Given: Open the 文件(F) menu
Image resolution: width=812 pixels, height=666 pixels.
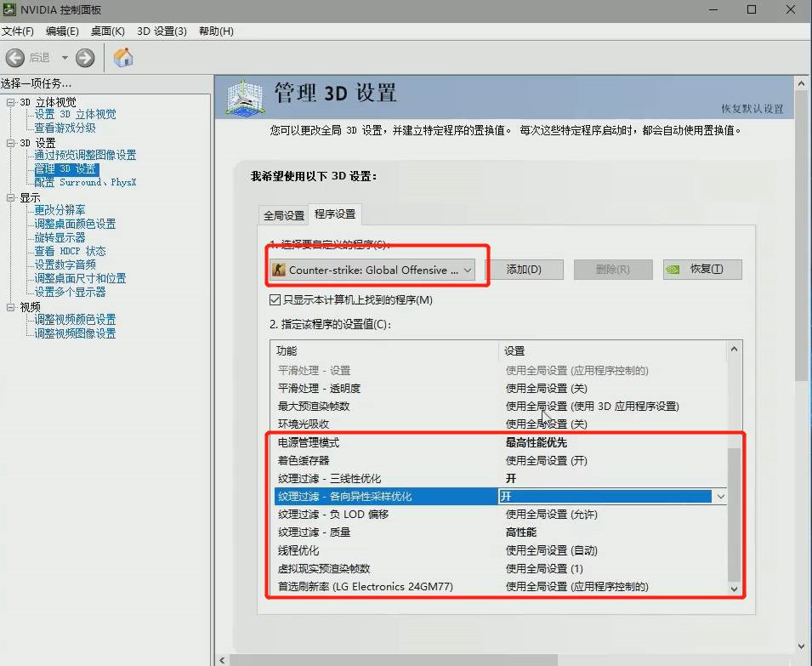Looking at the screenshot, I should (18, 31).
